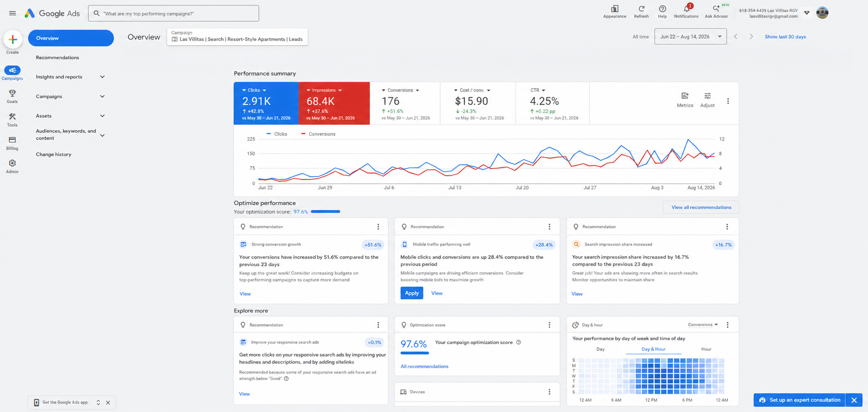This screenshot has height=412, width=868.
Task: Dismiss the Get the Google Ads app banner
Action: pyautogui.click(x=108, y=402)
